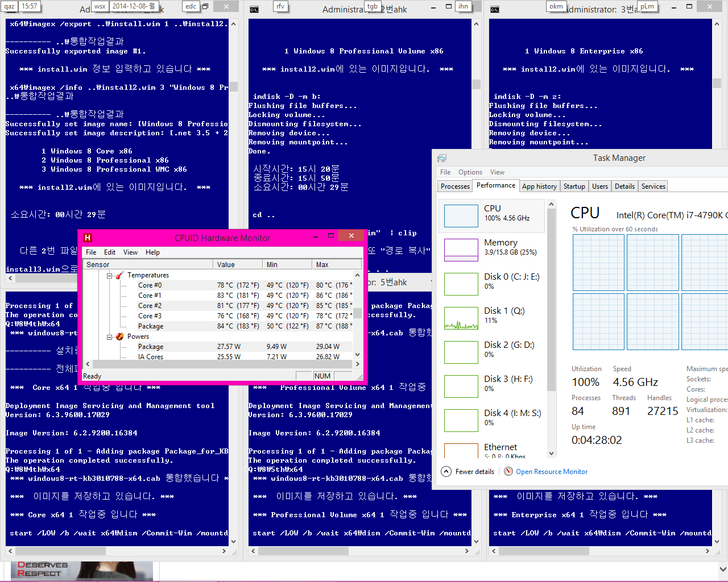Click Open Resource Monitor link
728x582 pixels.
pos(552,472)
